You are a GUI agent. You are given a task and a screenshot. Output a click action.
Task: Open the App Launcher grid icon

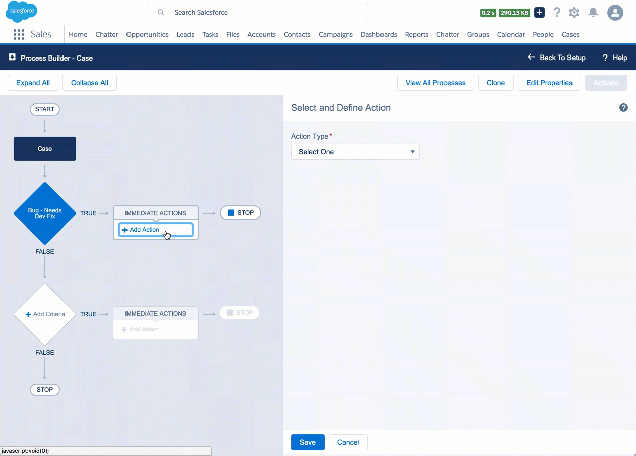pos(19,34)
